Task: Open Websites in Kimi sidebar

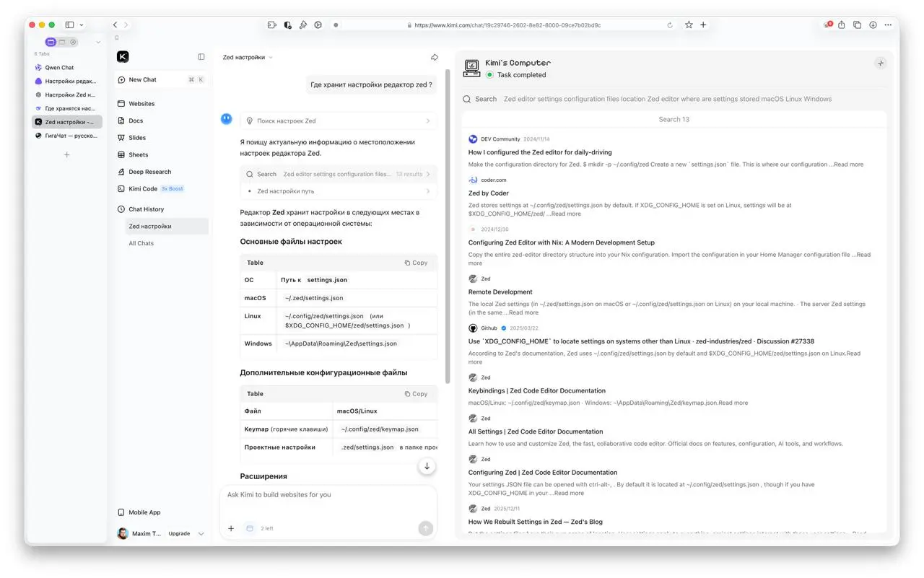Action: click(161, 103)
